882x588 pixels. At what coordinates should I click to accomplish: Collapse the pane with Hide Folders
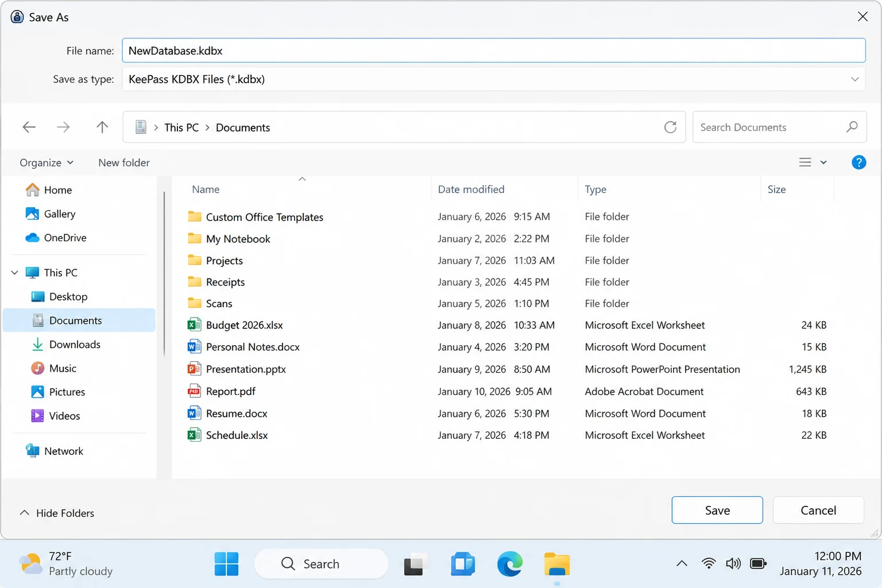[x=57, y=513]
